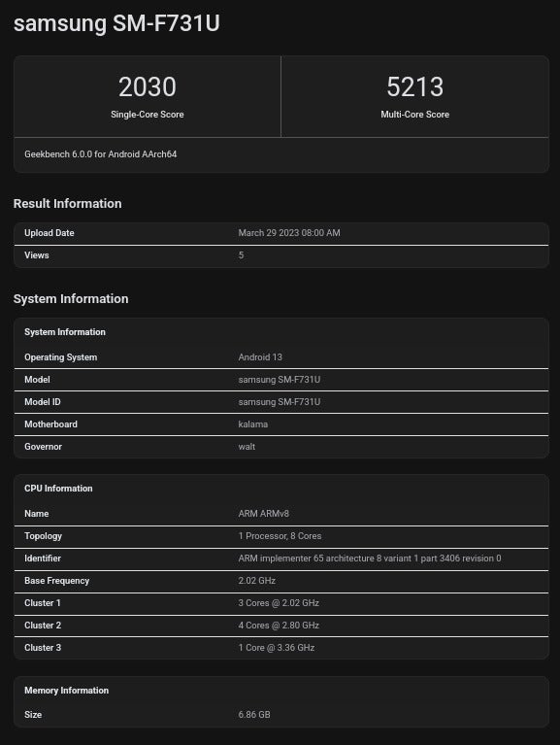The width and height of the screenshot is (560, 745).
Task: Select the 5213 multi-core score value
Action: click(x=414, y=87)
